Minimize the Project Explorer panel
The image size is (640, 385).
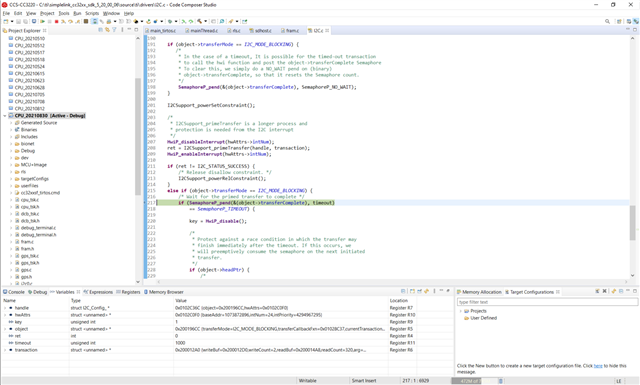[x=129, y=30]
